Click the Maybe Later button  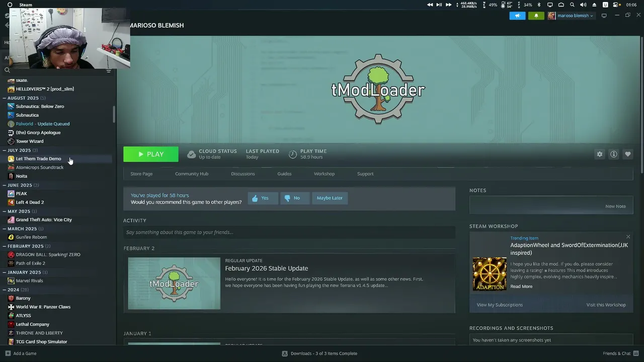(330, 198)
